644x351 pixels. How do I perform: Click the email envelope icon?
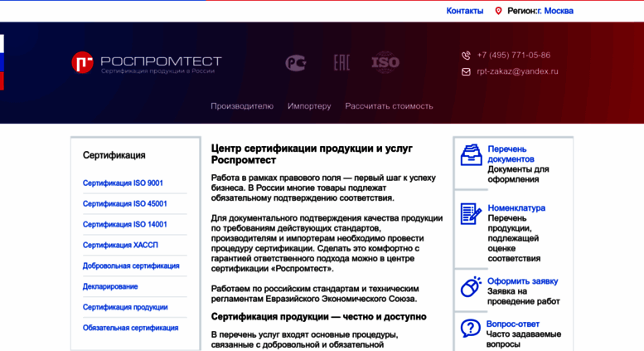tap(466, 72)
